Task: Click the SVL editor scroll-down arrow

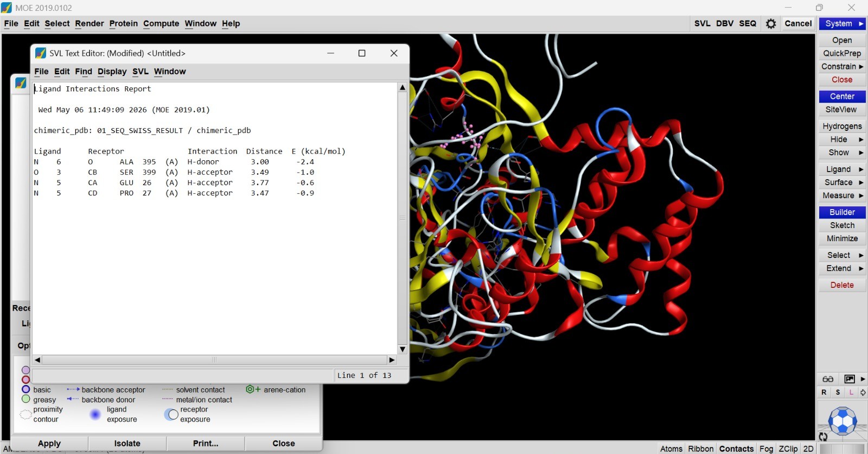Action: (403, 349)
